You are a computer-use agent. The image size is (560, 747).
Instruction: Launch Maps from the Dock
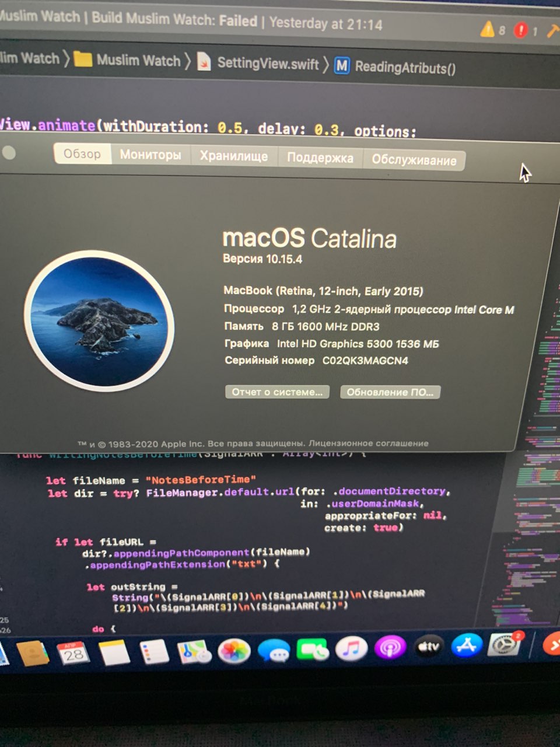coord(194,651)
